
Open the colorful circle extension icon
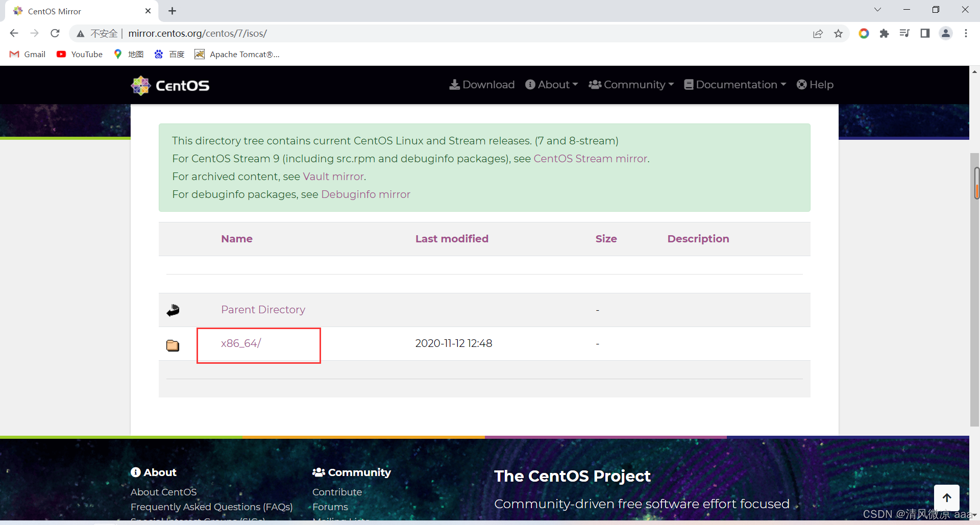click(864, 34)
